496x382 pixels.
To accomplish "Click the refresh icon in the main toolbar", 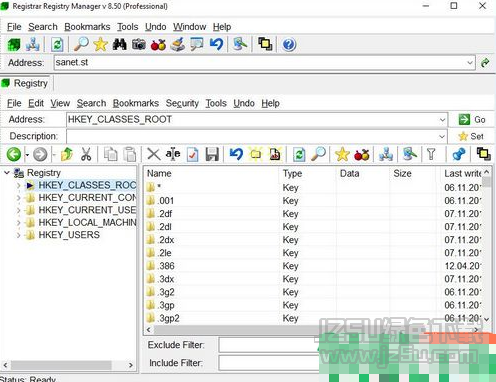I will point(57,44).
